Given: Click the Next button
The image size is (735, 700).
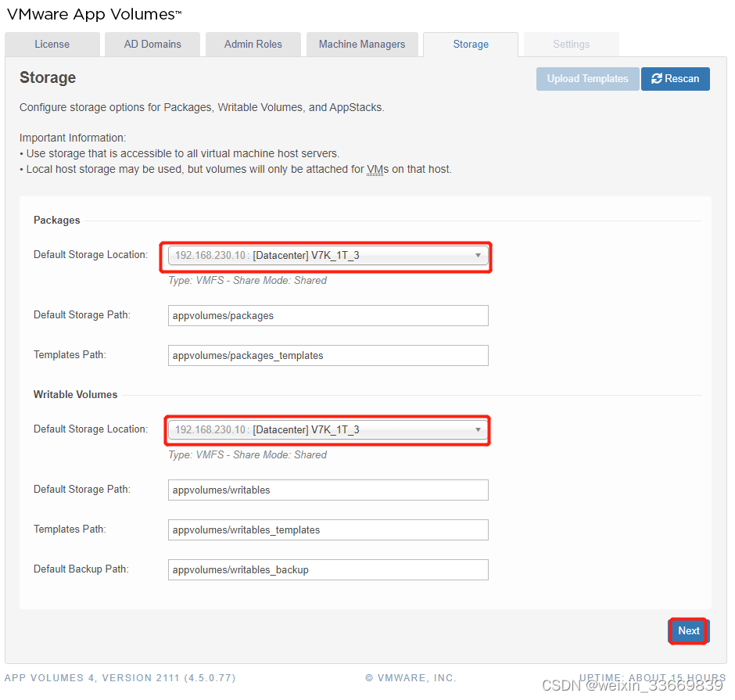Looking at the screenshot, I should click(x=688, y=631).
